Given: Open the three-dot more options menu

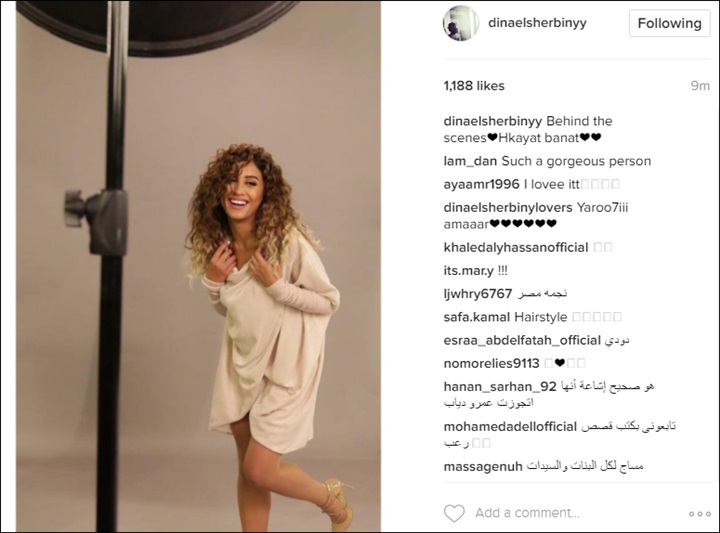Looking at the screenshot, I should point(700,514).
